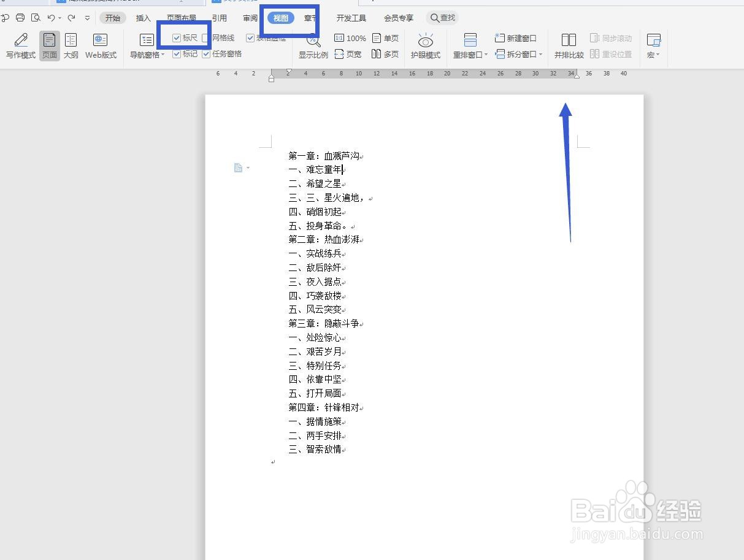Viewport: 744px width, 560px height.
Task: Click the line '第二章：热血澎湃'
Action: [324, 240]
